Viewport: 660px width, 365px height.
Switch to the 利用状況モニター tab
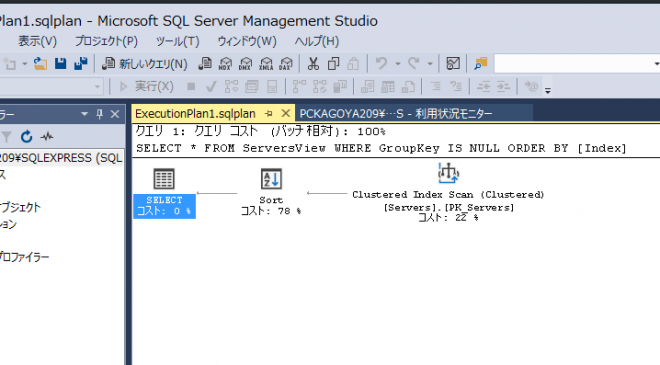coord(396,114)
